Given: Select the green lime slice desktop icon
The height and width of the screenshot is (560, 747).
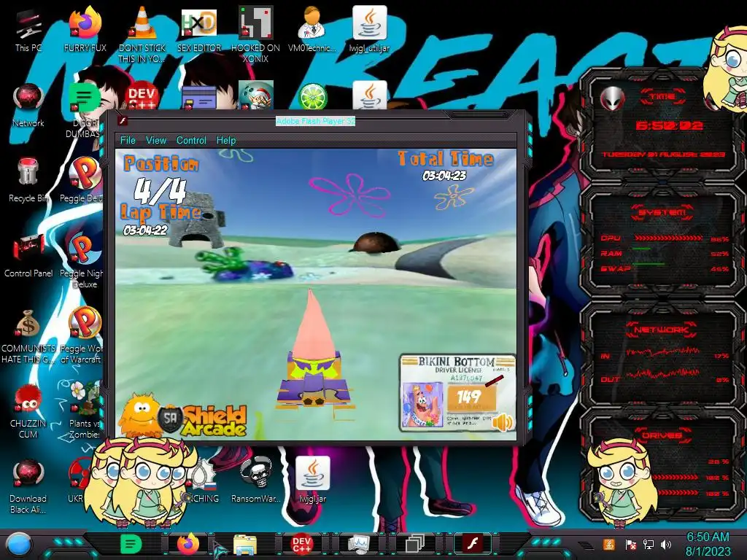Looking at the screenshot, I should click(312, 96).
